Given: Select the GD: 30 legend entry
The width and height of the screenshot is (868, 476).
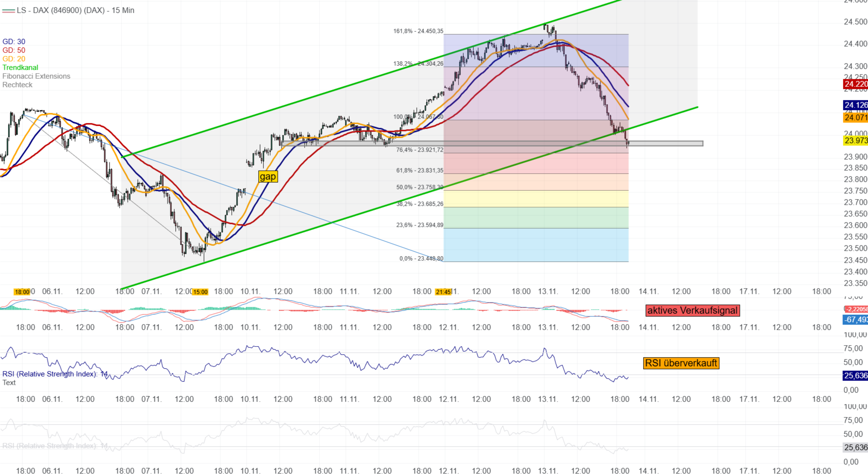Looking at the screenshot, I should pyautogui.click(x=14, y=41).
